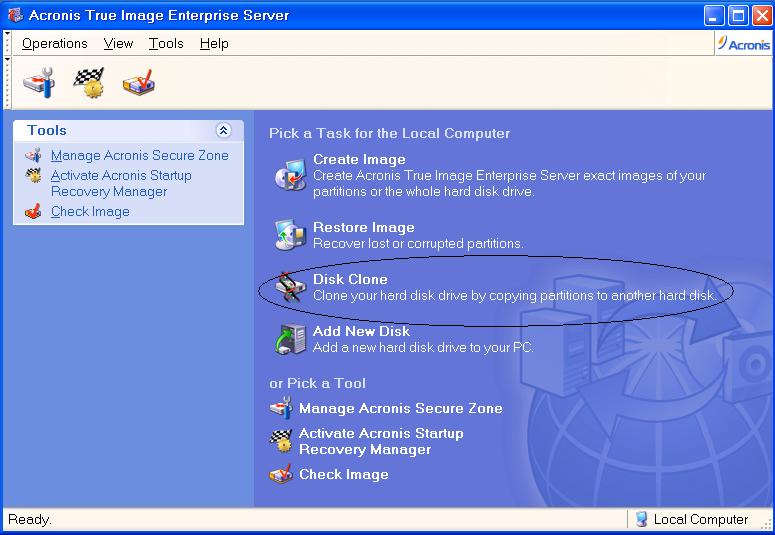The image size is (775, 535).
Task: Click the Startup Recovery icon in Tools panel
Action: tap(34, 176)
